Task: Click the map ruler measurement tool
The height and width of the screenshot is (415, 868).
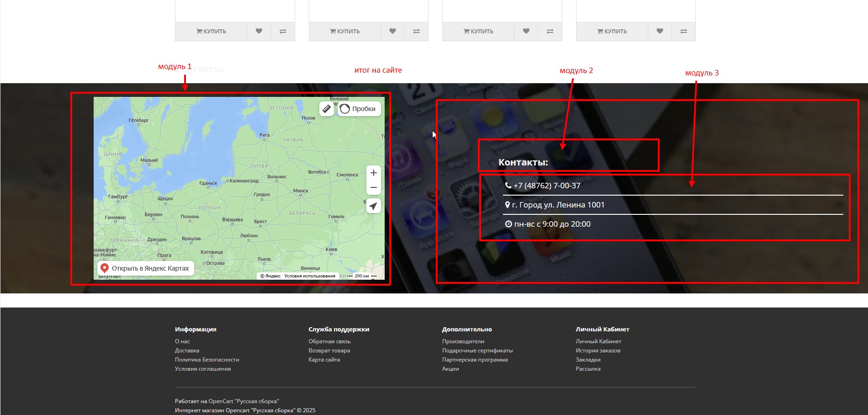Action: pyautogui.click(x=326, y=109)
